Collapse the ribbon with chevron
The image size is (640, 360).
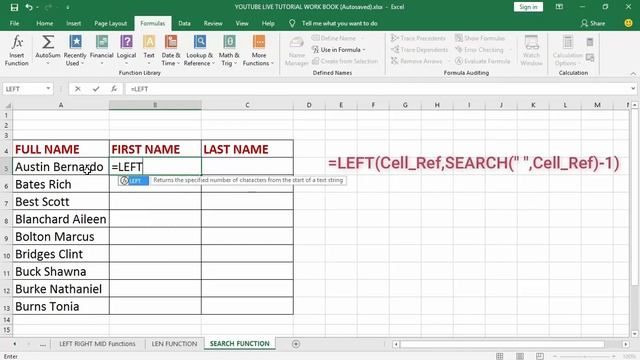click(633, 73)
